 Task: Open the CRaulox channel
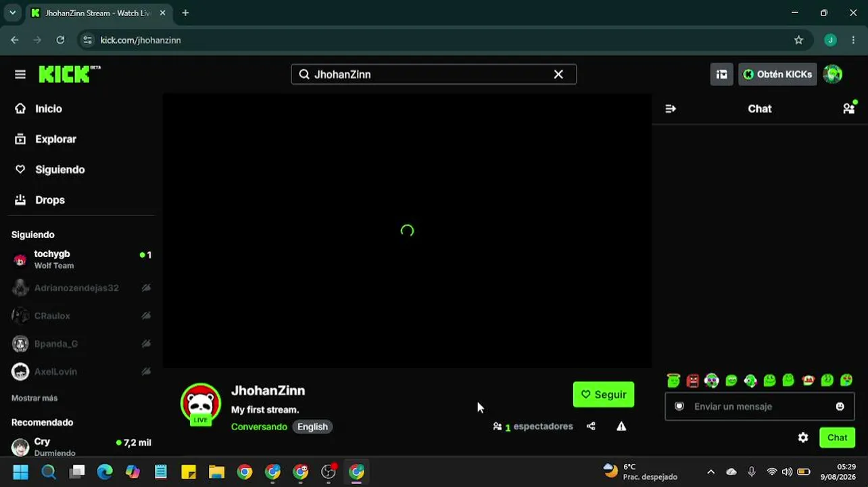click(x=81, y=316)
